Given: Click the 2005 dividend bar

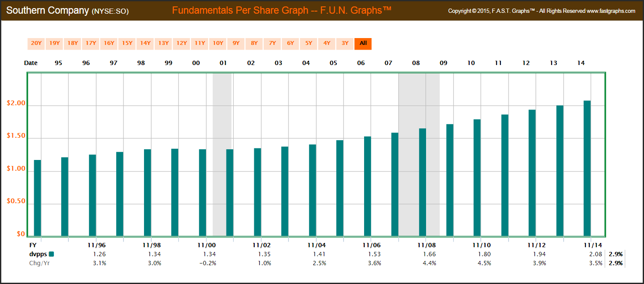Looking at the screenshot, I should click(x=340, y=188).
